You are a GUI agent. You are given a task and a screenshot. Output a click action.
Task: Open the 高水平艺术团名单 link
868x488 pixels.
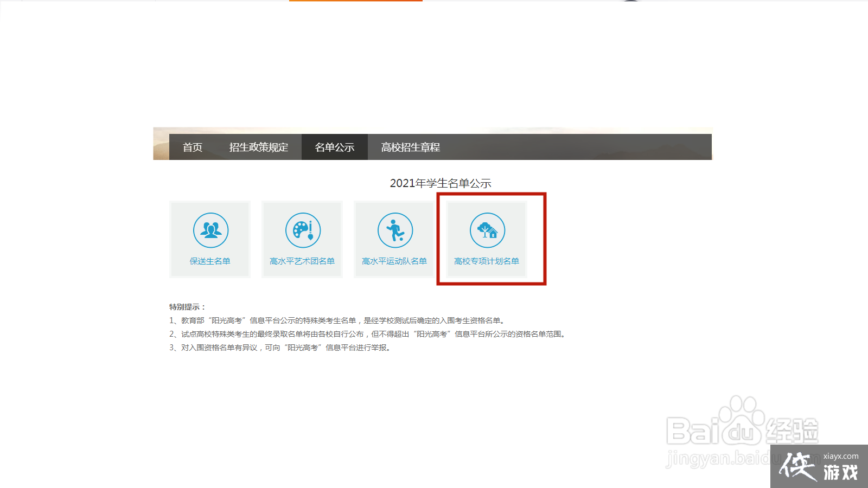pyautogui.click(x=302, y=261)
